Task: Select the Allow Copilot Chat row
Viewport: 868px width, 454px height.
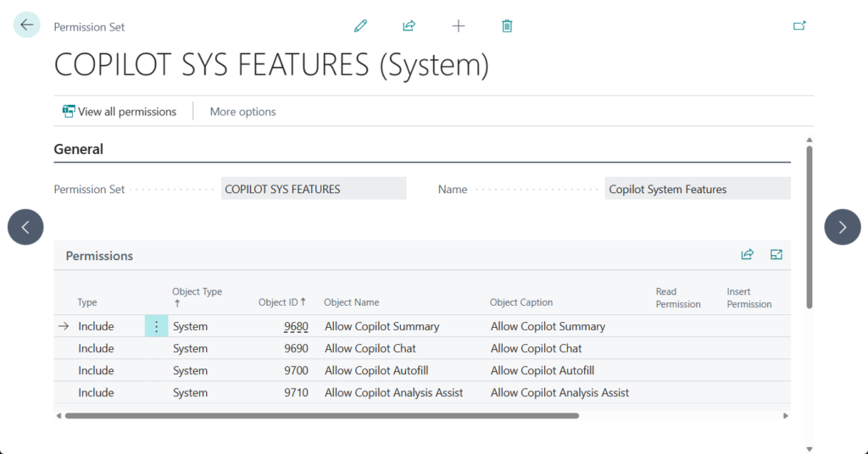Action: (370, 349)
